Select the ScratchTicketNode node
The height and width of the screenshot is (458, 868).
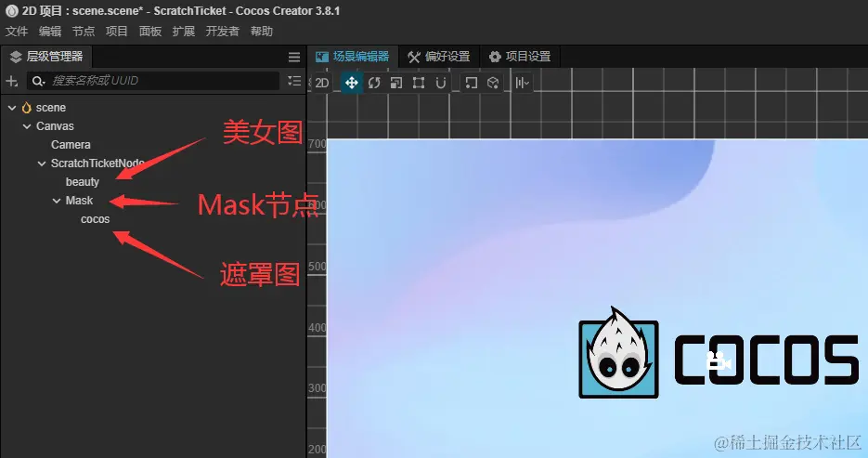97,164
